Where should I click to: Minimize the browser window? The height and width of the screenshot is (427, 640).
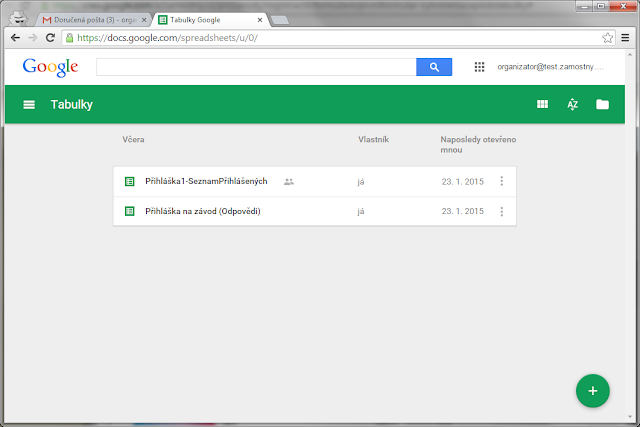tap(584, 6)
